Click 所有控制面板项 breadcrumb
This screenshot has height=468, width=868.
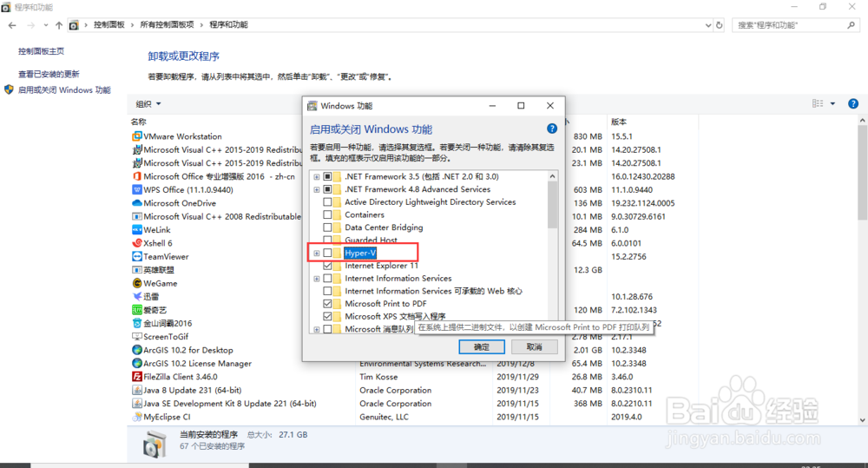pyautogui.click(x=167, y=25)
